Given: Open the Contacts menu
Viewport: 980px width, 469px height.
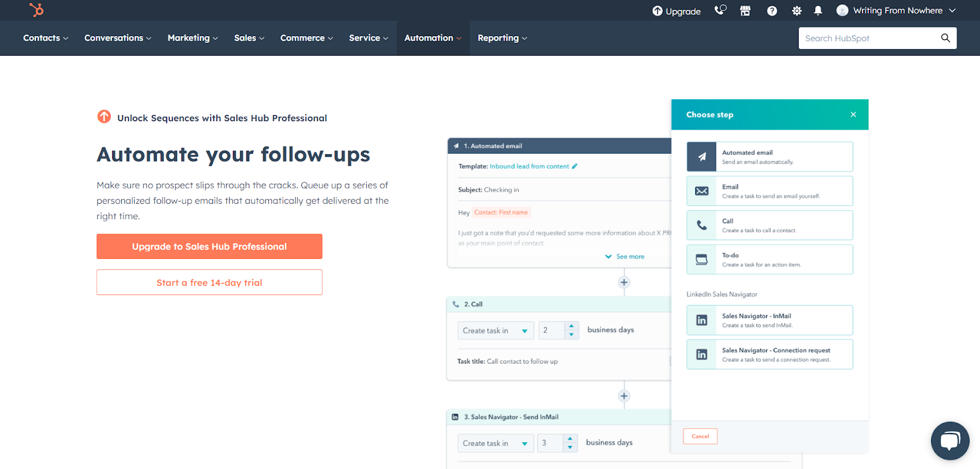Looking at the screenshot, I should 46,38.
